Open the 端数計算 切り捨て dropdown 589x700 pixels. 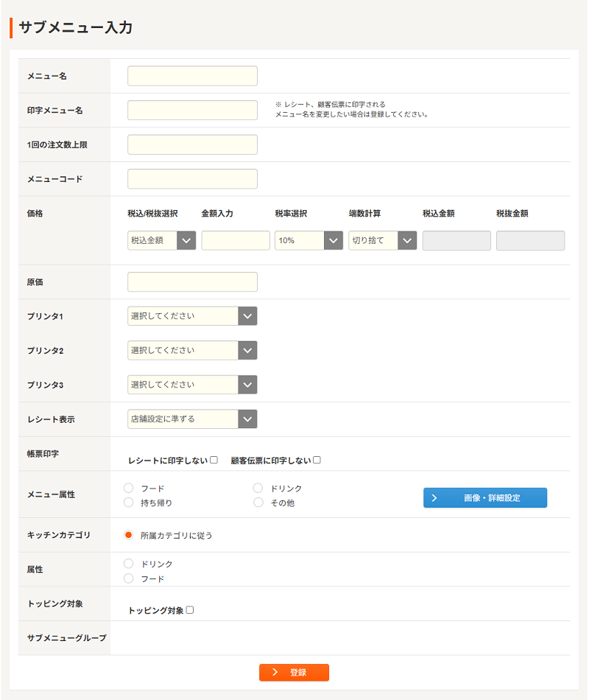[382, 241]
